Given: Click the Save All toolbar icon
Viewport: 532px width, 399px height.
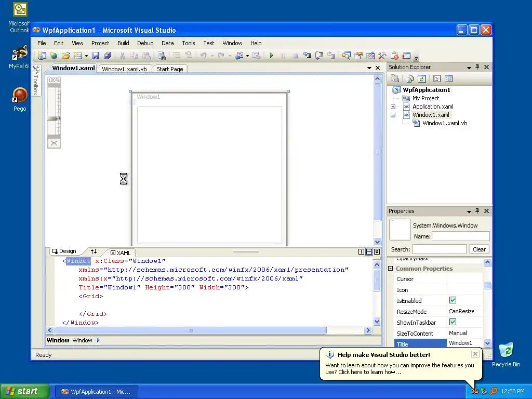Looking at the screenshot, I should pyautogui.click(x=108, y=56).
